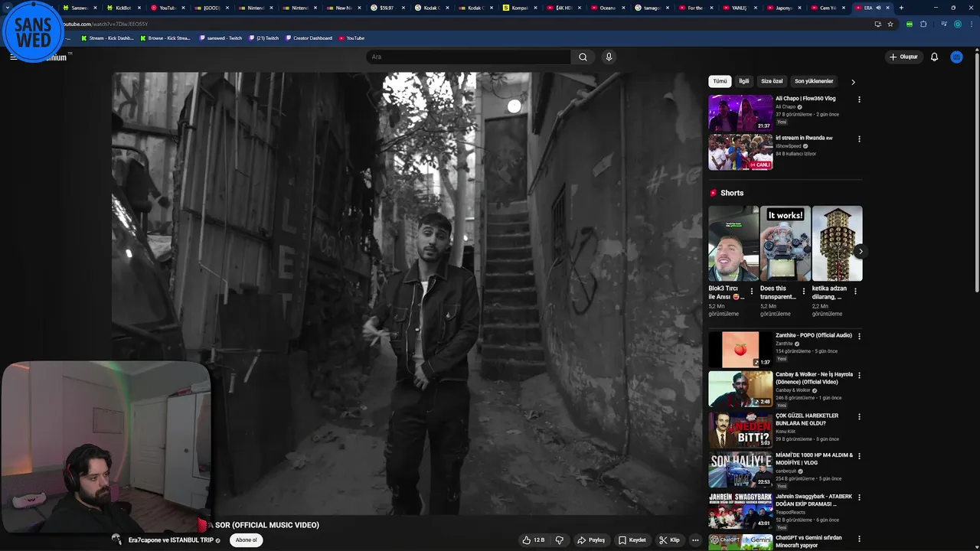Open the browser menu three dots
Viewport: 980px width, 551px height.
pos(973,24)
